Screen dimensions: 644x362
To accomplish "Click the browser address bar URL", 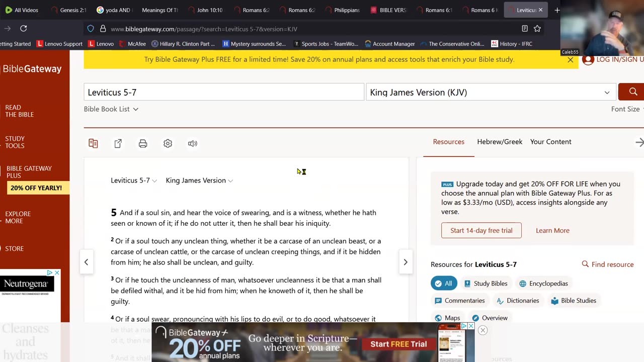I will pos(204,29).
